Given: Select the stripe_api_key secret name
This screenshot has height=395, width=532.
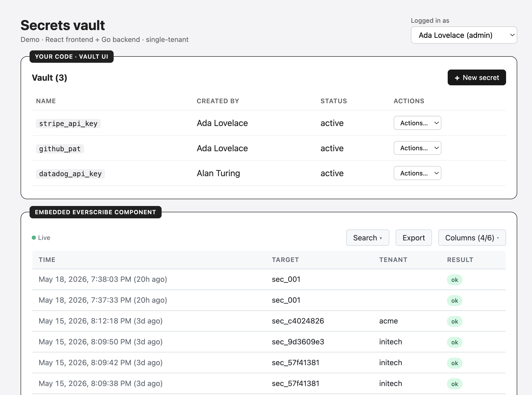Looking at the screenshot, I should point(68,124).
